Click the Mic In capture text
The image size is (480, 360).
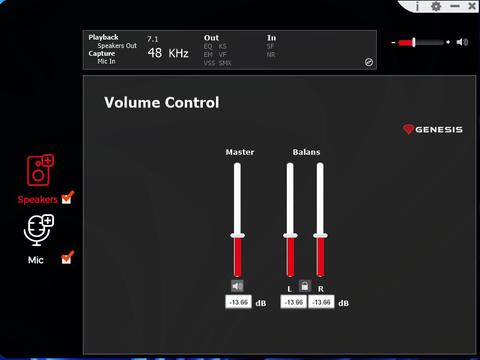point(106,61)
